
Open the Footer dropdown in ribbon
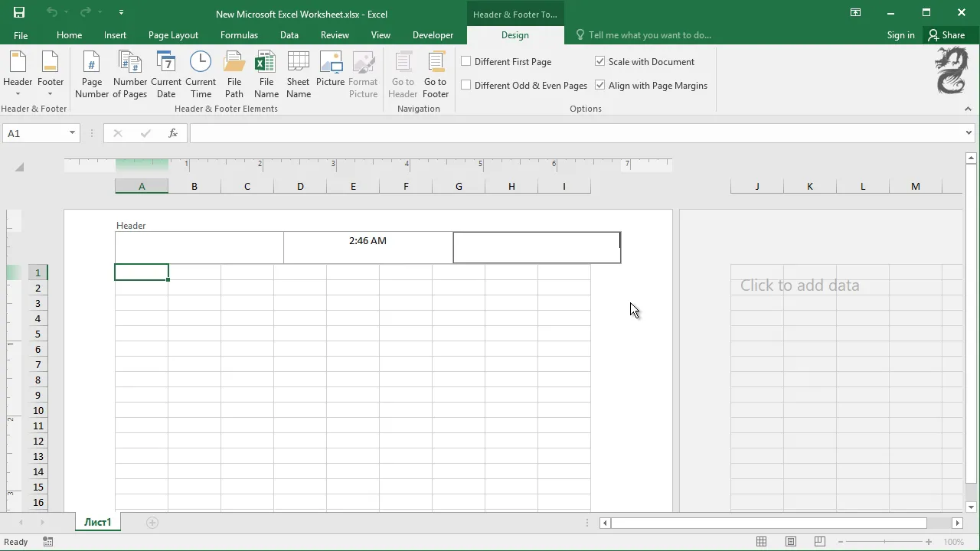pyautogui.click(x=51, y=75)
